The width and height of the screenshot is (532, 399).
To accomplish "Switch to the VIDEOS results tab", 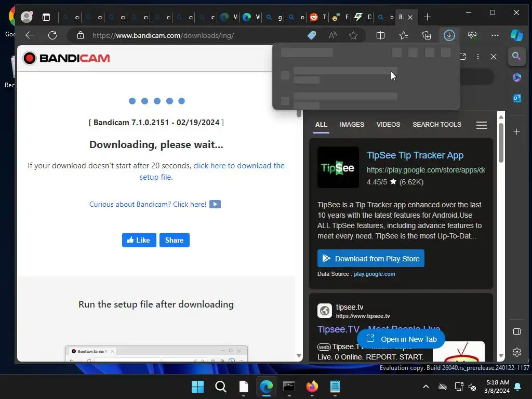I will click(388, 125).
